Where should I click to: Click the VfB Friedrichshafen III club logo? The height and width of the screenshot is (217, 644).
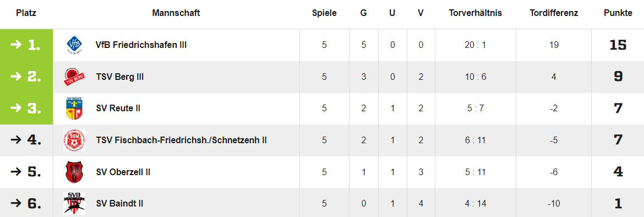74,45
